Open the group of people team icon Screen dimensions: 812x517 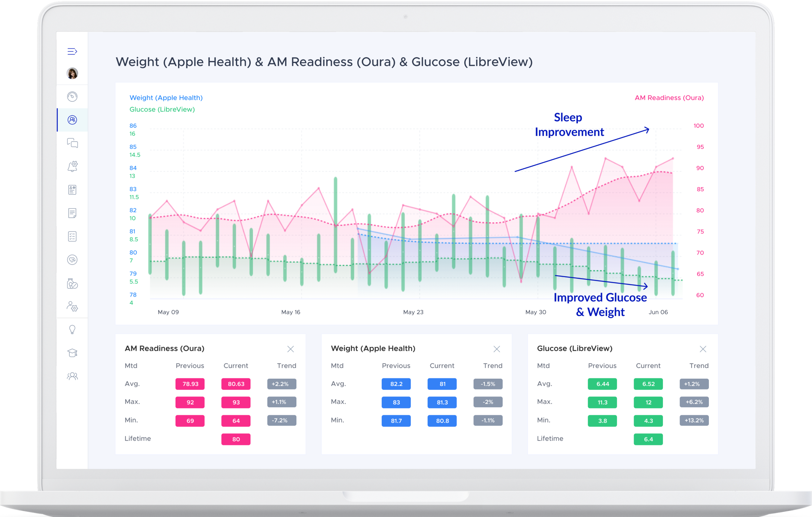[x=72, y=376]
